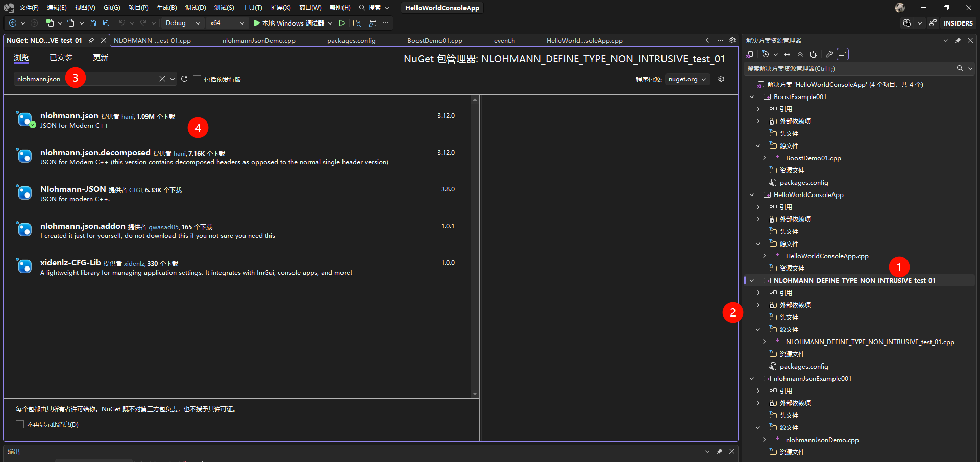
Task: Click the 搜索 button in title bar
Action: [x=374, y=8]
